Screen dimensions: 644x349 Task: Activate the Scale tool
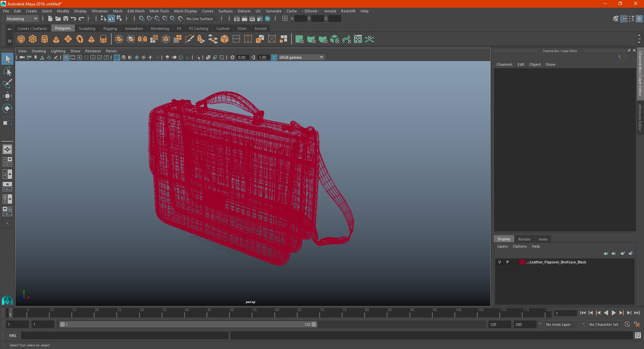pyautogui.click(x=7, y=121)
